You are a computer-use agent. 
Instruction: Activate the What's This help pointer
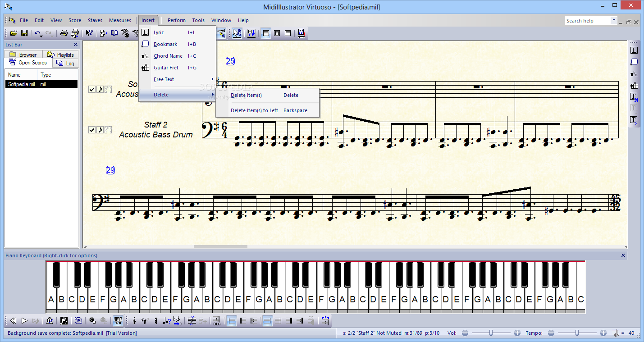point(89,33)
